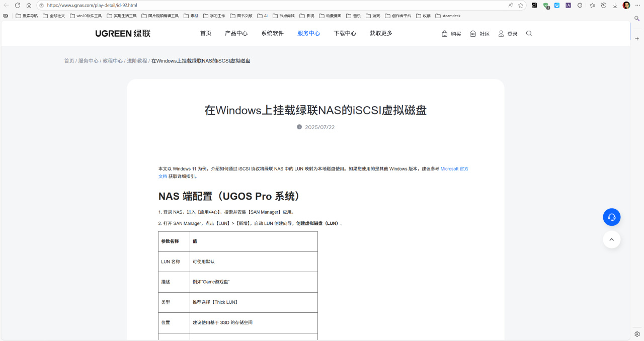644x341 pixels.
Task: Open the extensions puzzle icon
Action: [580, 5]
